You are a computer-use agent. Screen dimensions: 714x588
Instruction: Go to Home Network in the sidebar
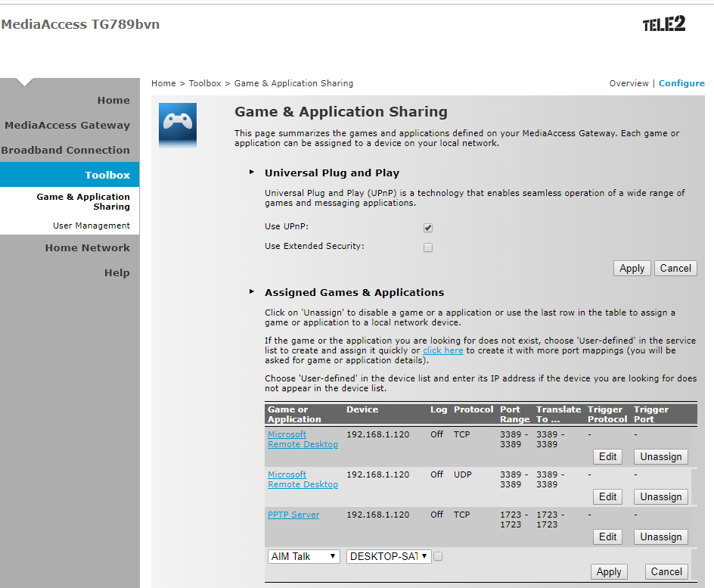click(x=88, y=247)
